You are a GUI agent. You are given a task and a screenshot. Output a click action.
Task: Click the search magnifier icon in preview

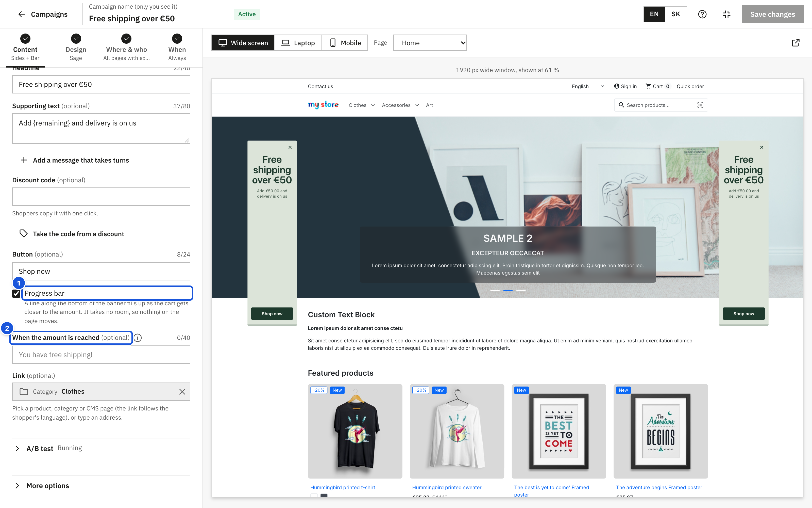point(621,105)
